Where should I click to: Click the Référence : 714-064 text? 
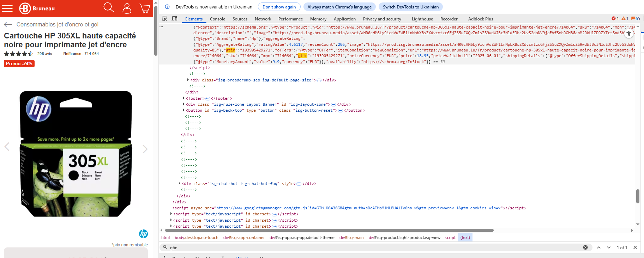pos(81,54)
